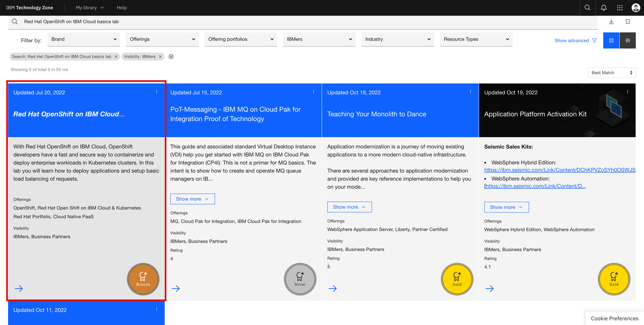Remove the Visibility: IBMers filter chip
644x325 pixels.
point(160,57)
